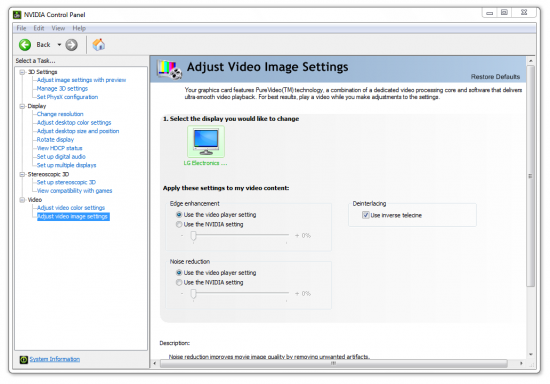The height and width of the screenshot is (384, 550).
Task: Open the Back history dropdown arrow
Action: [59, 45]
